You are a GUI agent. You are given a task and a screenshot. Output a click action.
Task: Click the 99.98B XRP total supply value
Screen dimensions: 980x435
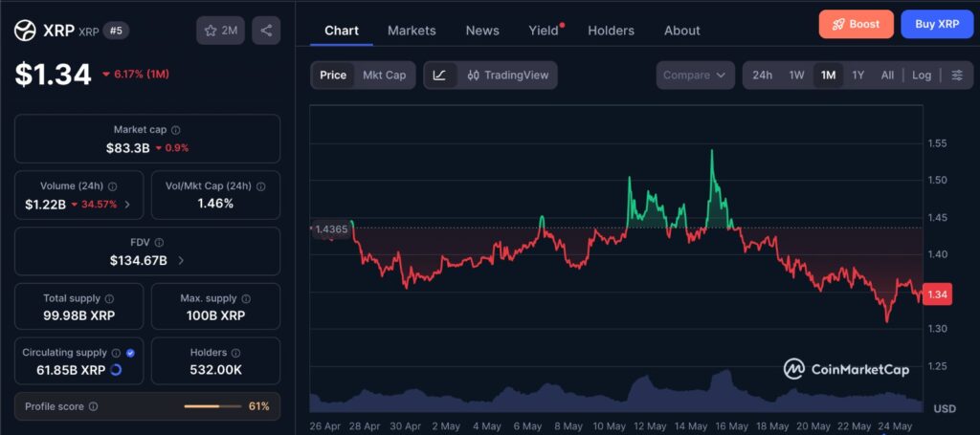[78, 315]
